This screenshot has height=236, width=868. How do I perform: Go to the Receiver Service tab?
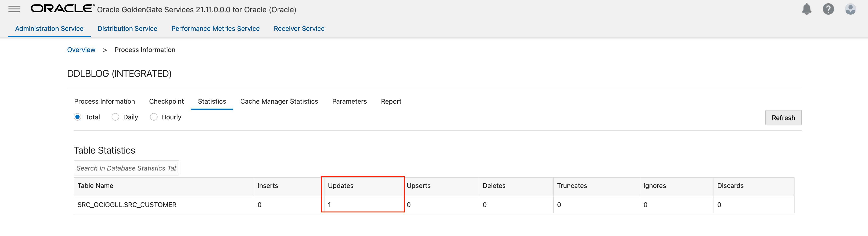pyautogui.click(x=299, y=29)
